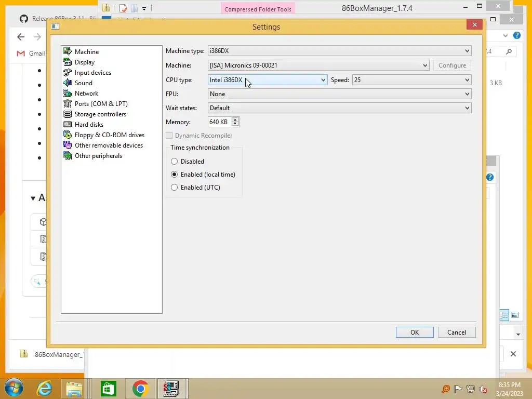Click the Settings dialog title icon
This screenshot has width=532, height=399.
(55, 26)
